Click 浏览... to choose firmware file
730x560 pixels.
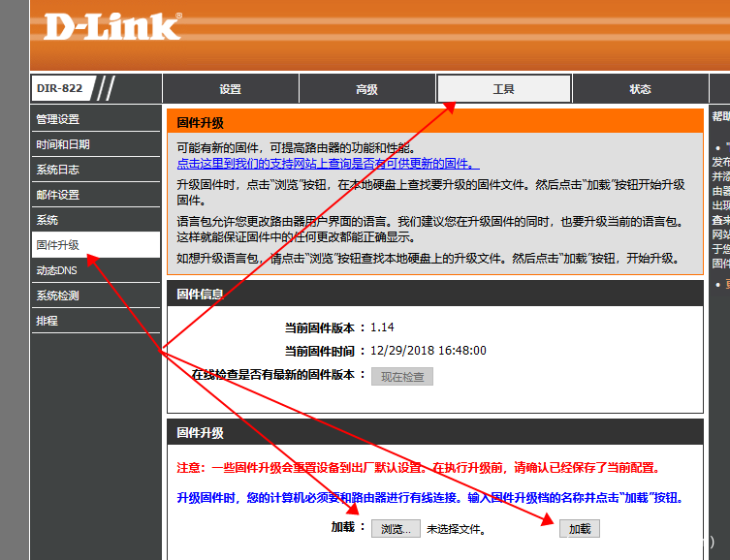pos(396,529)
